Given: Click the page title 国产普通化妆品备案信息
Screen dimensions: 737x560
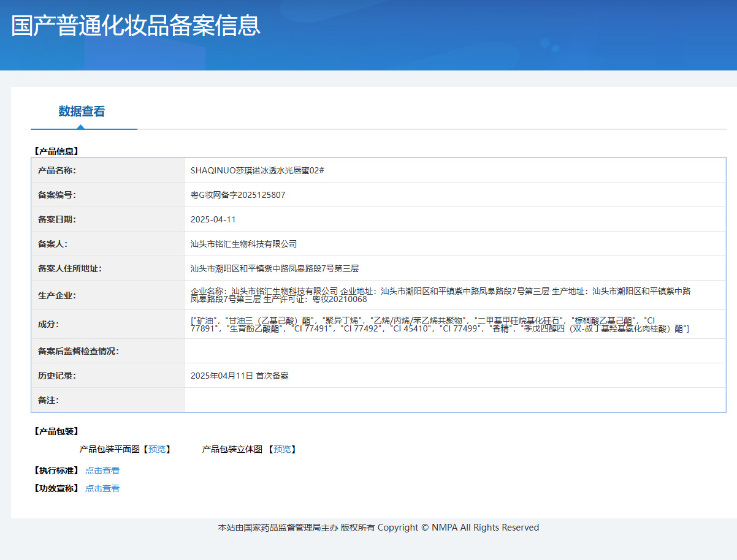Looking at the screenshot, I should (x=136, y=26).
